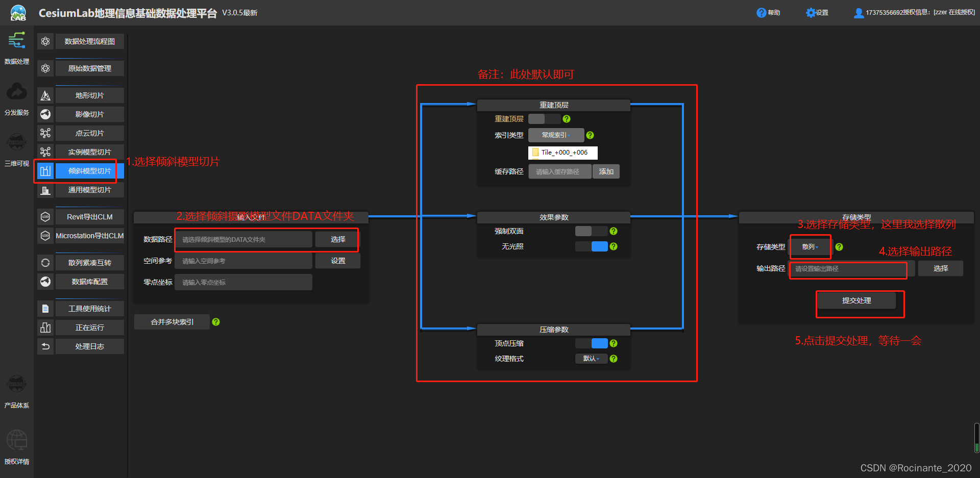Click help icon next to 重建顶层 toggle
This screenshot has width=980, height=478.
567,119
